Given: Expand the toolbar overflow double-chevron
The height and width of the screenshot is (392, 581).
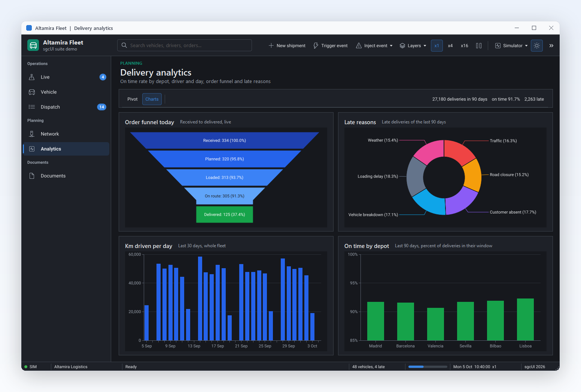Looking at the screenshot, I should 551,46.
